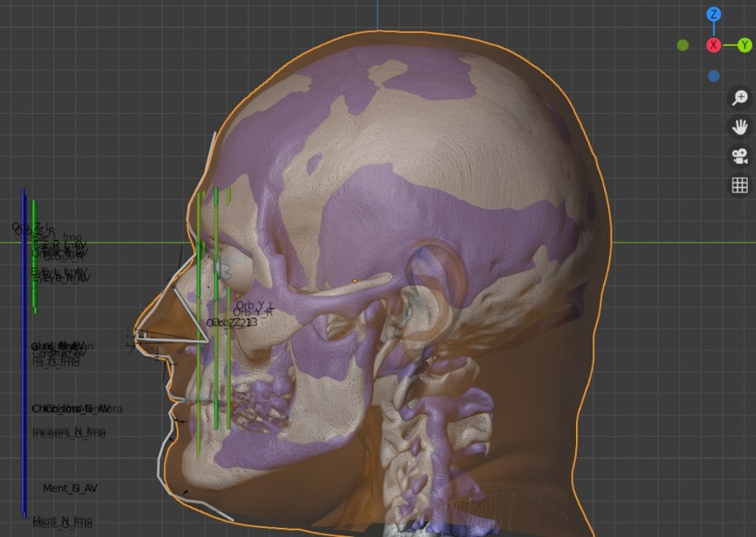Select the Incisers_N_fme label

[69, 432]
